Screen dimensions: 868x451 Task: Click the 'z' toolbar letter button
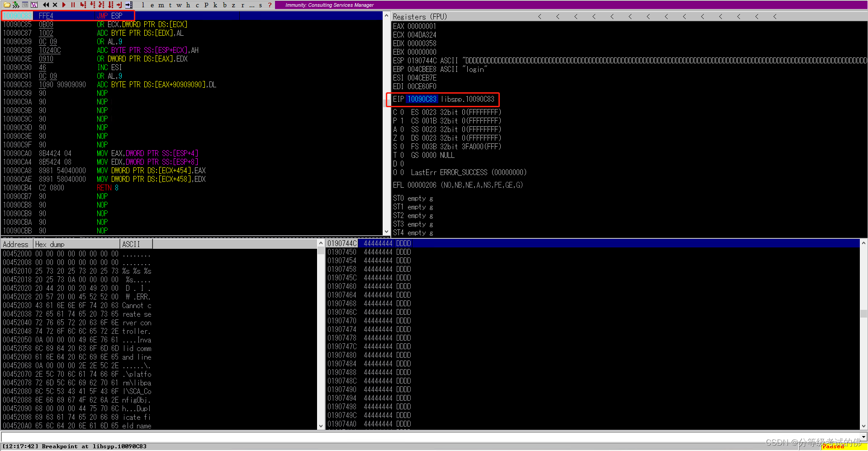[233, 5]
